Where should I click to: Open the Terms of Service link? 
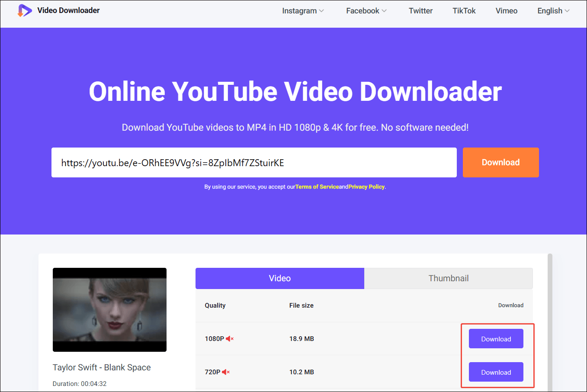[x=317, y=187]
